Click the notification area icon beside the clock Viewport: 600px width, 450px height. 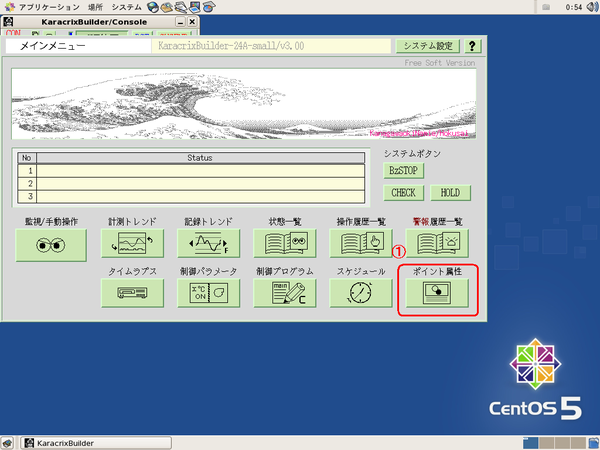tap(546, 7)
